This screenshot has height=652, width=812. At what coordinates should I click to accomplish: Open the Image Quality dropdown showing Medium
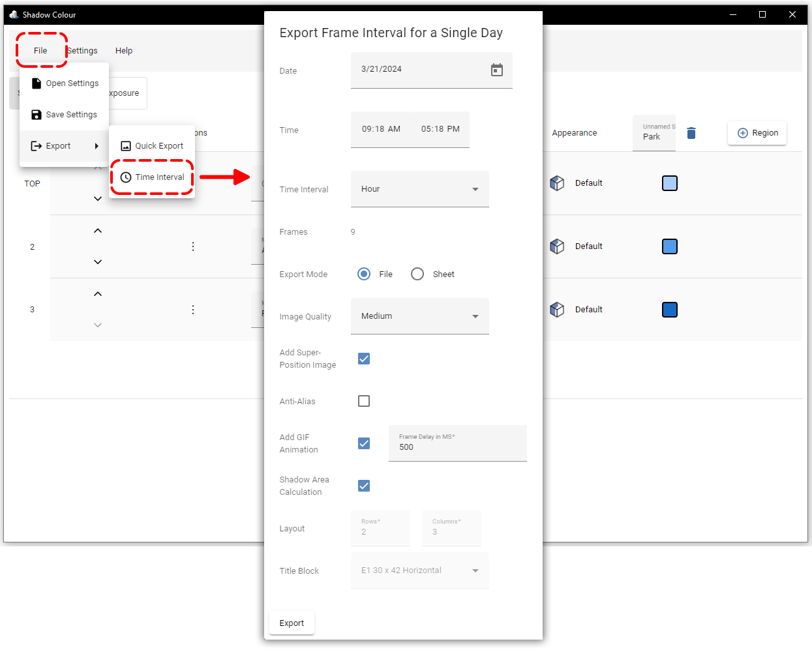coord(419,316)
